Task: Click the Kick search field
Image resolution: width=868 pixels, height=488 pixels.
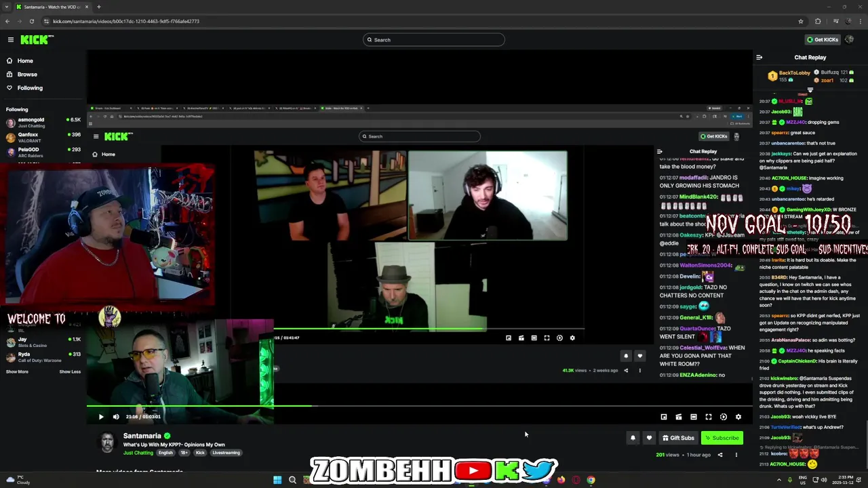Action: click(434, 40)
